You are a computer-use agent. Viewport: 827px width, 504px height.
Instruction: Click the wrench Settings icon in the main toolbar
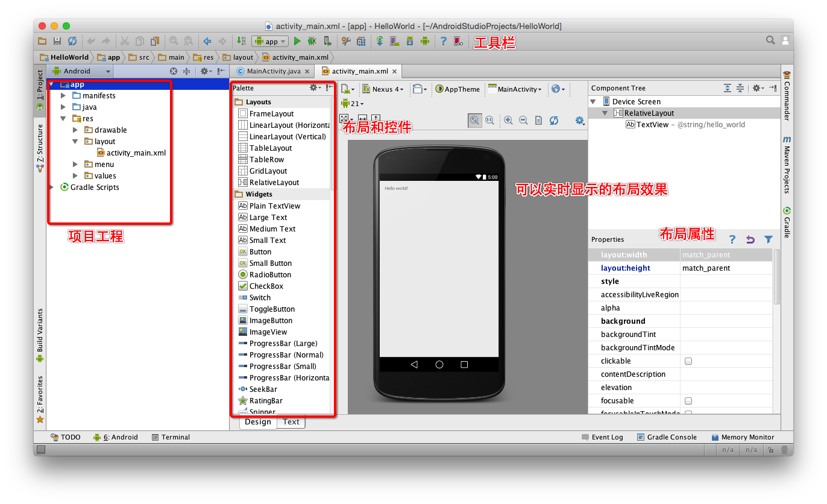346,41
